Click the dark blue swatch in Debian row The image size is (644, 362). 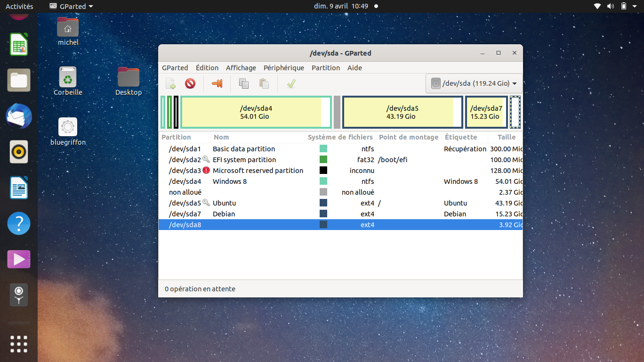pyautogui.click(x=323, y=214)
